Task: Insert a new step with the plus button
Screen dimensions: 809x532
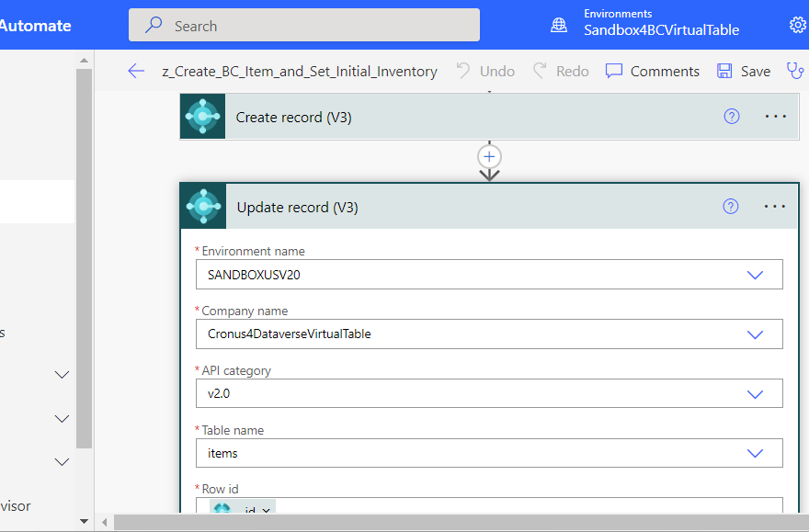Action: pyautogui.click(x=490, y=157)
